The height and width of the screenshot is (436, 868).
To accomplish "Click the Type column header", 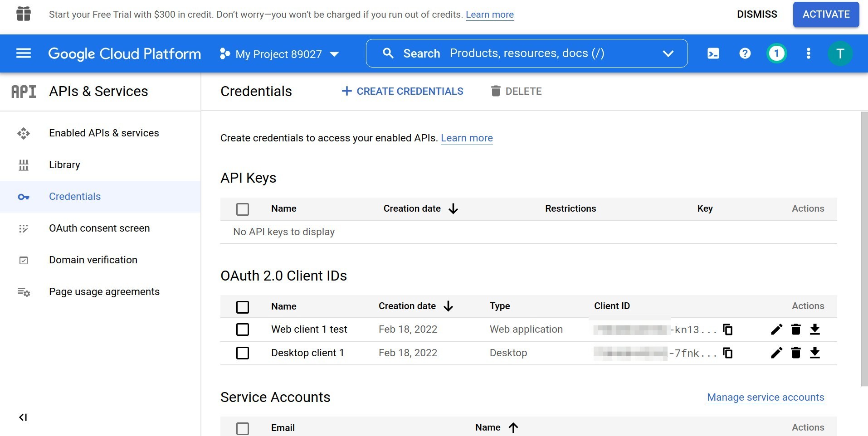I will pyautogui.click(x=500, y=306).
